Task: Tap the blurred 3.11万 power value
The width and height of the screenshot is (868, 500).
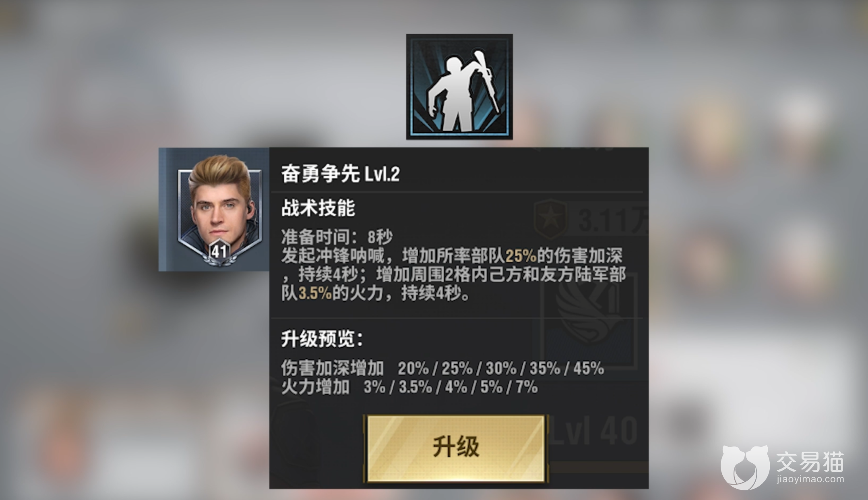Action: [x=612, y=220]
